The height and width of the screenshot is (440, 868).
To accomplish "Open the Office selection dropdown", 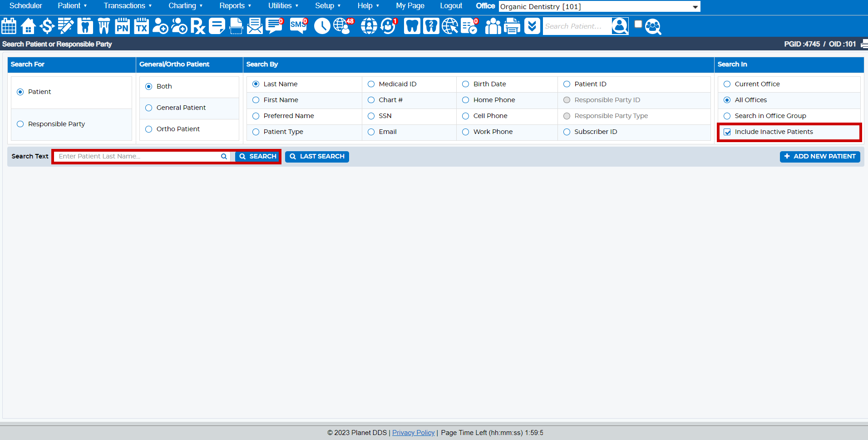I will click(x=599, y=6).
